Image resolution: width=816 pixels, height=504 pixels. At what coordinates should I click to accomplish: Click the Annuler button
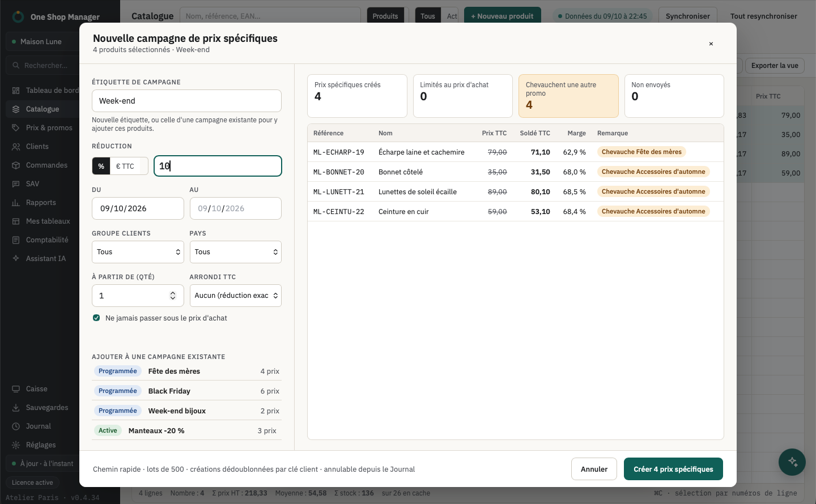[x=594, y=469]
